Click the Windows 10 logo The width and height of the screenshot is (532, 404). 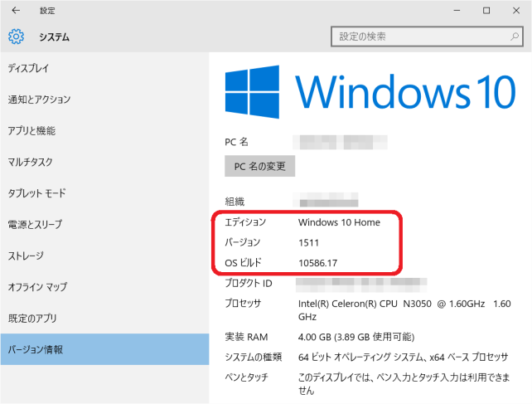point(370,92)
